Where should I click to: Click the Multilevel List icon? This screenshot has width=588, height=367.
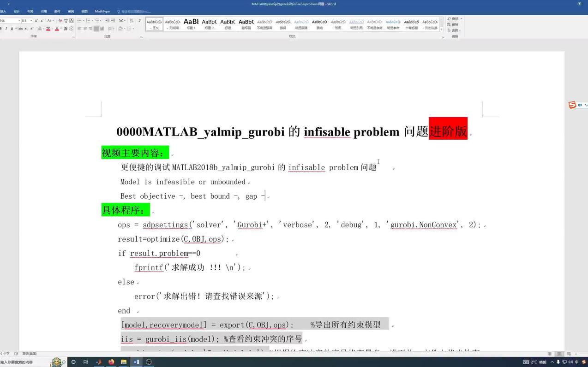coord(97,21)
